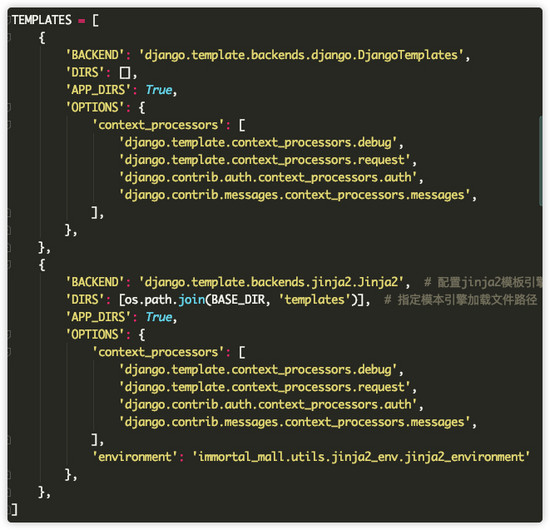Click the Jinja2 backend string 'django.template.backends.jinja2.Jinja2'
Screen dimensions: 550x530
[x=271, y=282]
